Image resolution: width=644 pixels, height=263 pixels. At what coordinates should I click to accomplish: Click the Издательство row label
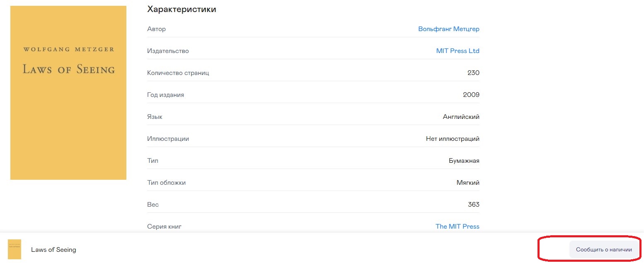pos(168,51)
